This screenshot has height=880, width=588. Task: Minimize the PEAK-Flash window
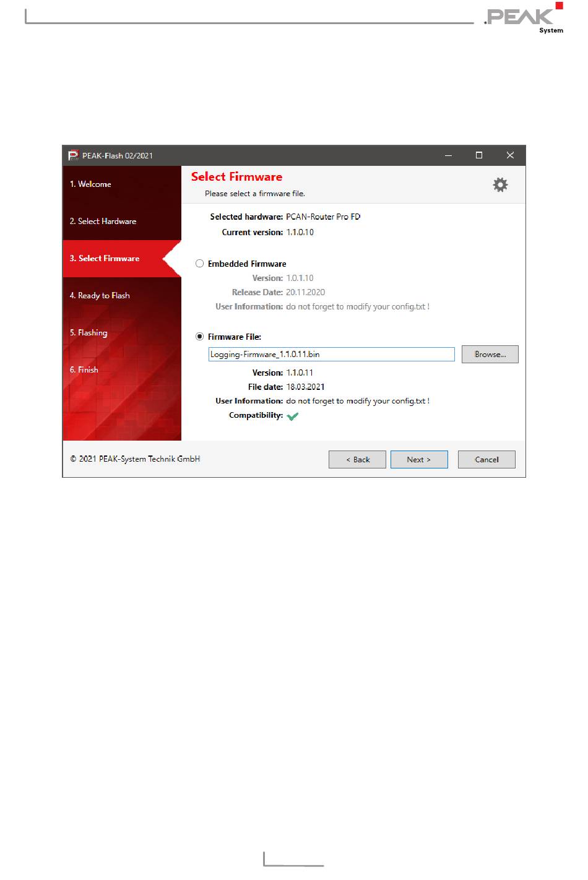[447, 155]
